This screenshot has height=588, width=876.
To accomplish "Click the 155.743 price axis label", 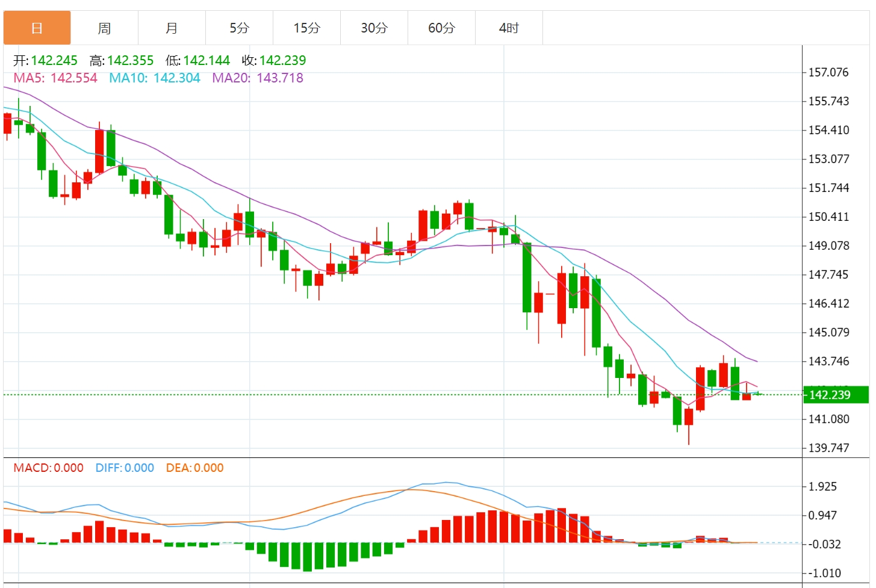I will tap(828, 101).
